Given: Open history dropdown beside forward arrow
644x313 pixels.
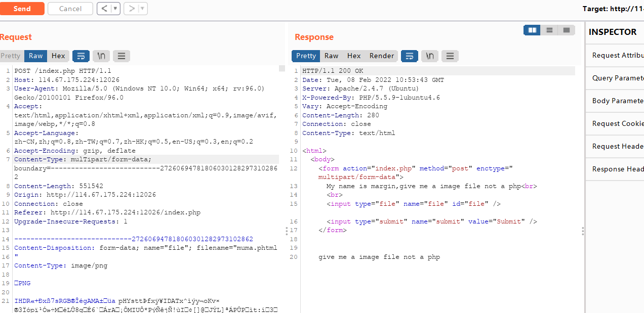Looking at the screenshot, I should pos(142,9).
